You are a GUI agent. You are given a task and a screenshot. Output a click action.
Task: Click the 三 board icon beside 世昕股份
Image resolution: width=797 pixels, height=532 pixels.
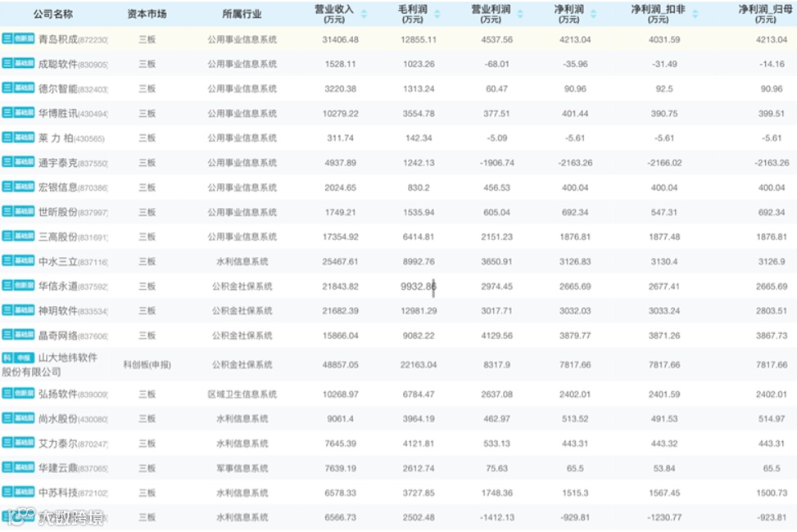tap(7, 211)
